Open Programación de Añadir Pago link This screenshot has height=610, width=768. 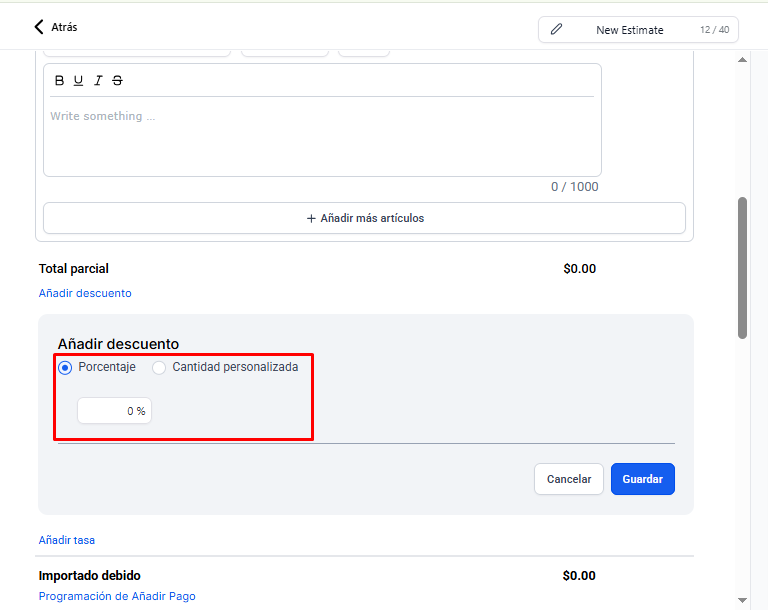click(x=117, y=596)
